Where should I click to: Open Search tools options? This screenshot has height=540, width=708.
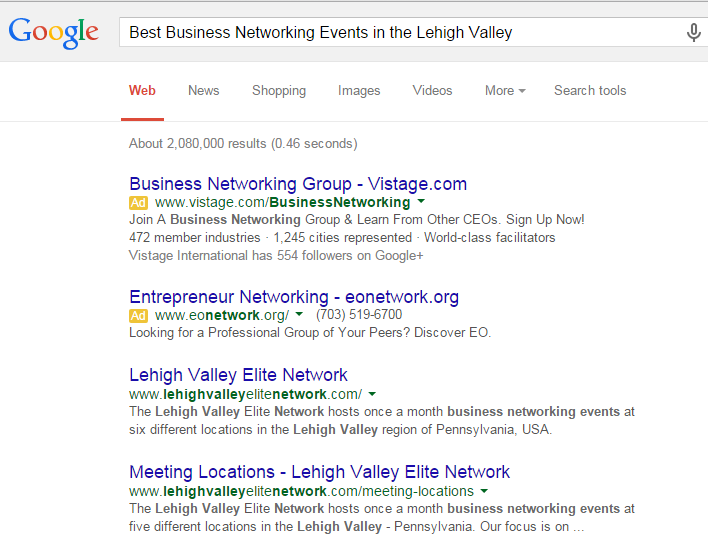pos(590,91)
